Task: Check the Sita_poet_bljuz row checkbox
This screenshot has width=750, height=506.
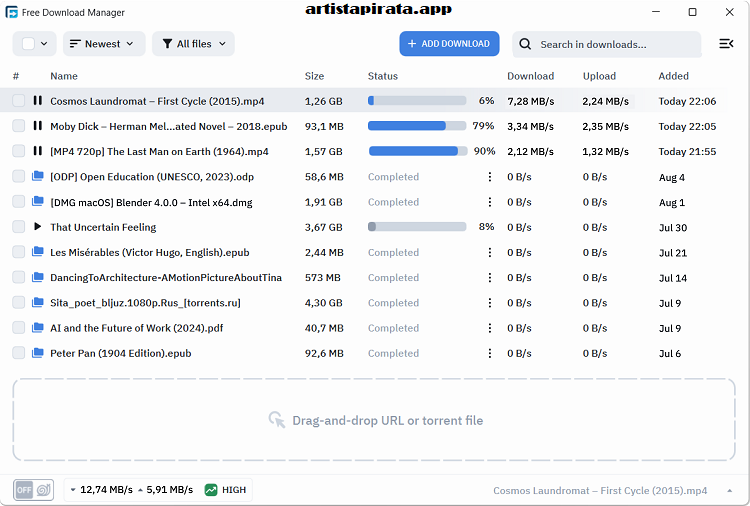Action: 19,302
